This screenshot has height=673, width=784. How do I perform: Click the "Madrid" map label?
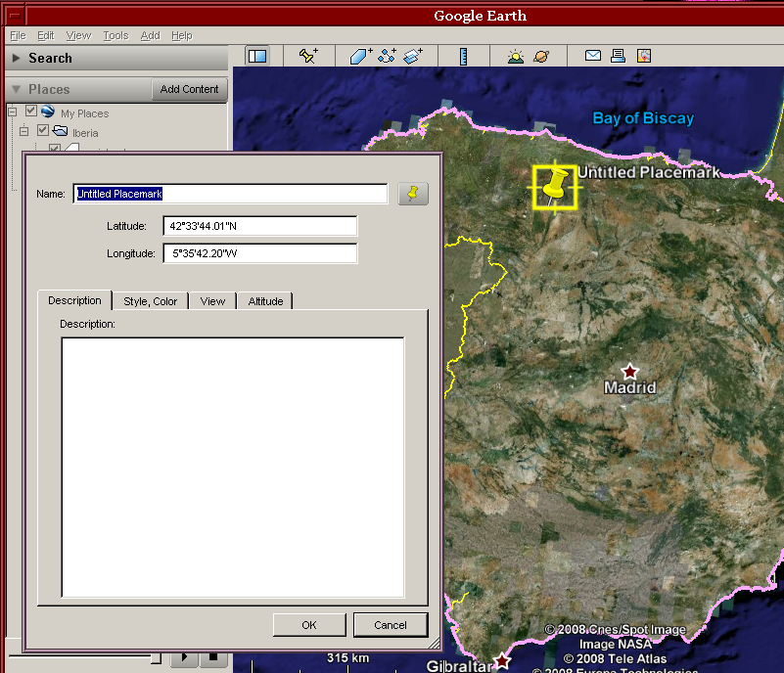click(630, 387)
